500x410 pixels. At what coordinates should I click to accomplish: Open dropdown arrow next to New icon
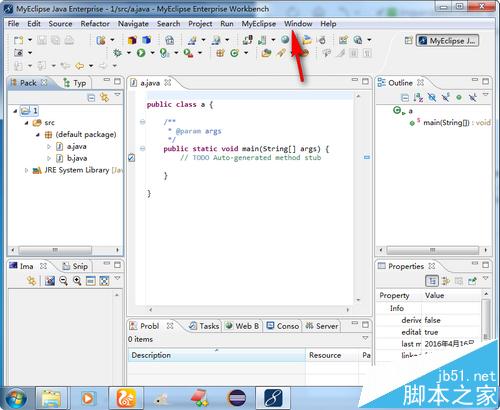pos(30,40)
